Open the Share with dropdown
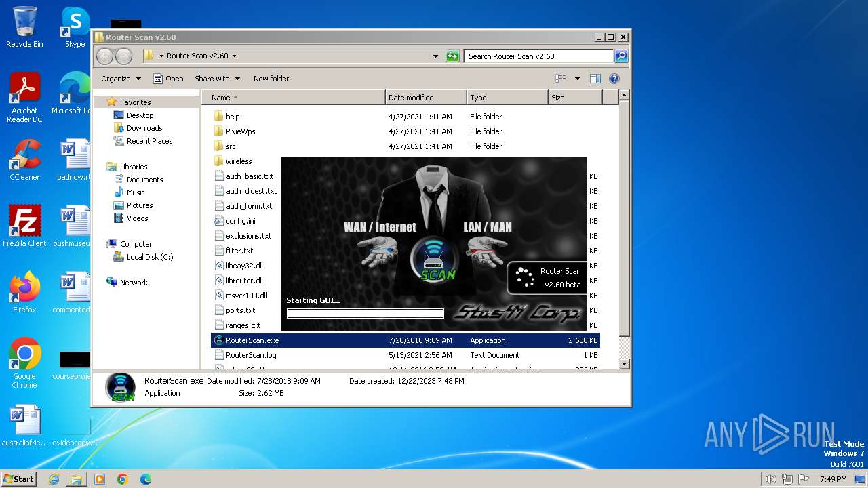The width and height of the screenshot is (868, 488). point(217,79)
